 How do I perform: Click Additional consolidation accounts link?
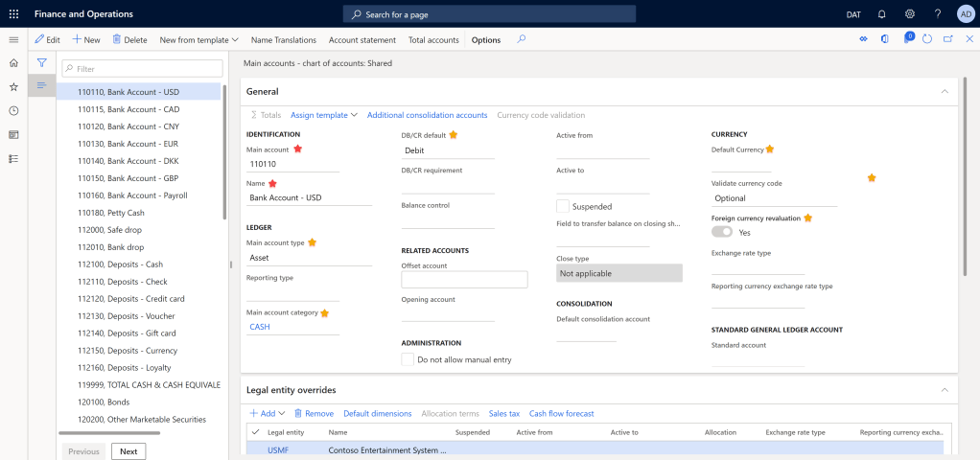pos(427,115)
